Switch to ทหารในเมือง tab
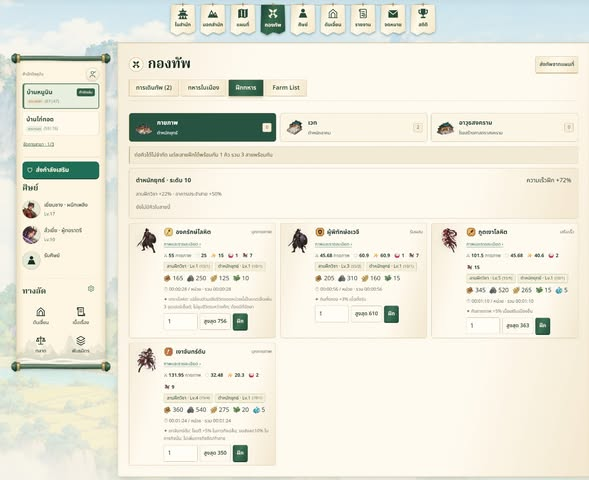Screen dimensions: 589x480 click(203, 88)
